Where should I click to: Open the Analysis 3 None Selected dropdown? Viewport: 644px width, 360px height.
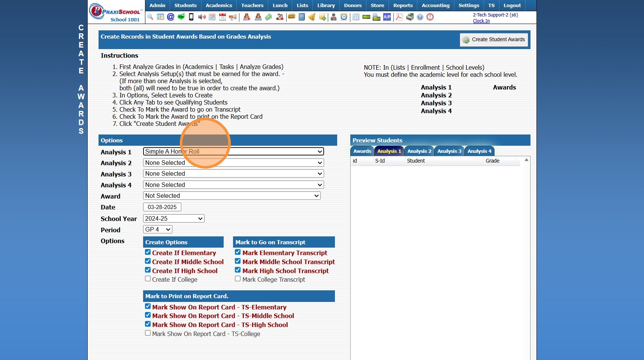click(233, 173)
